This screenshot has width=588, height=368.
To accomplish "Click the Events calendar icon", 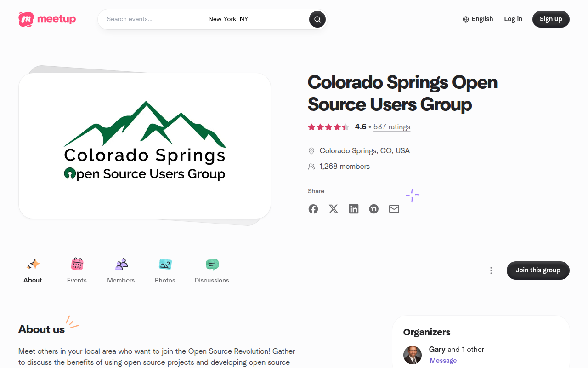I will pos(77,264).
